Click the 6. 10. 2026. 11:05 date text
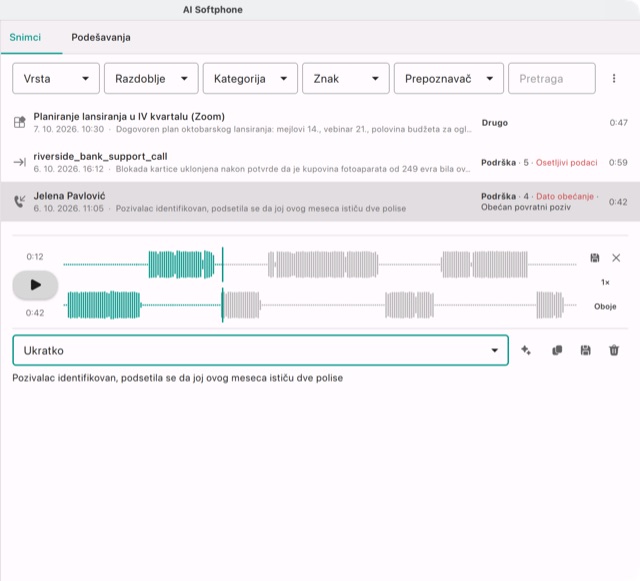The height and width of the screenshot is (581, 640). point(69,209)
